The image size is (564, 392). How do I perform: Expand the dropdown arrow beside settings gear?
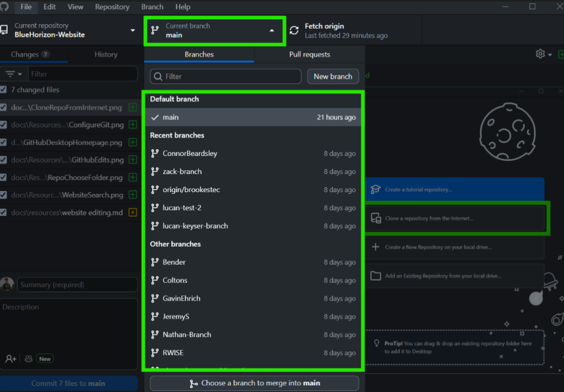pos(550,55)
